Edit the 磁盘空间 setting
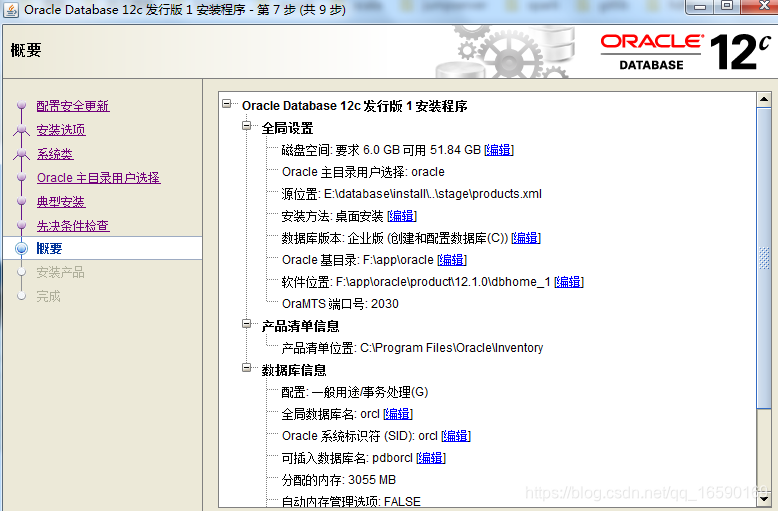The image size is (778, 511). 499,150
